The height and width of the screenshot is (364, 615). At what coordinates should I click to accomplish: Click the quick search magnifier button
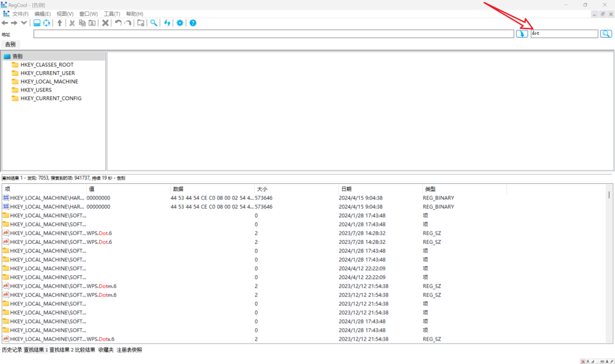(606, 34)
